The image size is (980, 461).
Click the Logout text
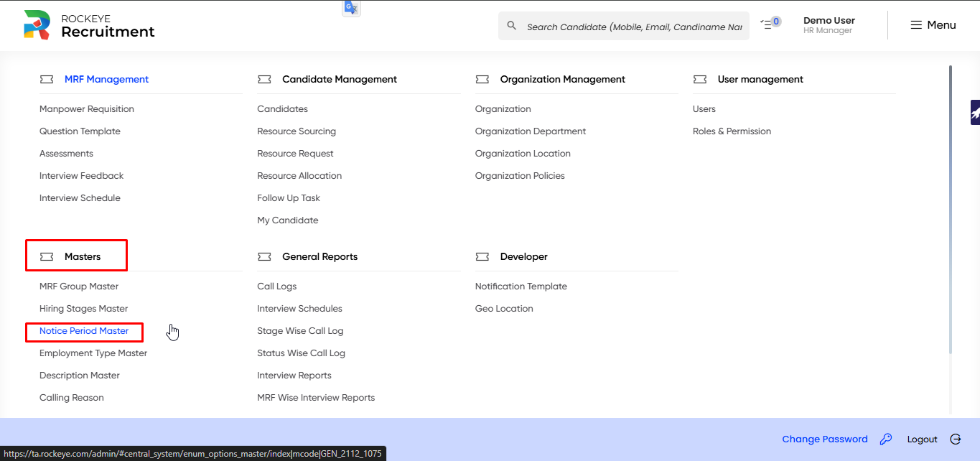[x=922, y=439]
